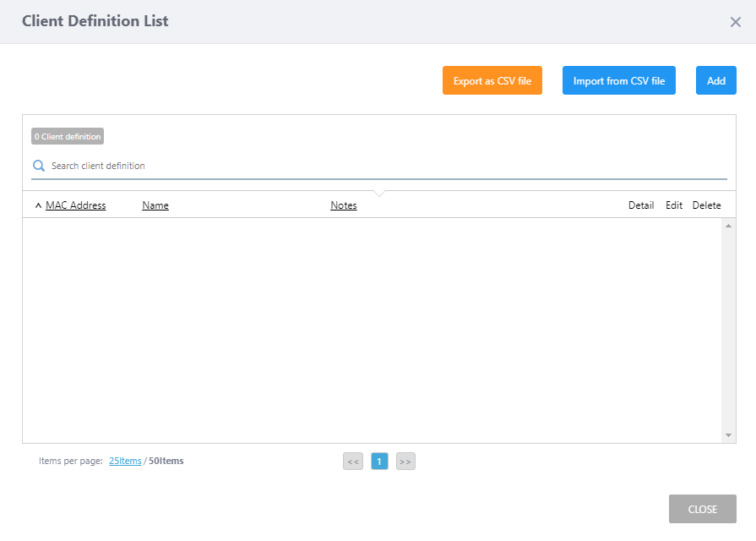Screen dimensions: 756x541
Task: Click the Export as CSV file button
Action: click(492, 81)
